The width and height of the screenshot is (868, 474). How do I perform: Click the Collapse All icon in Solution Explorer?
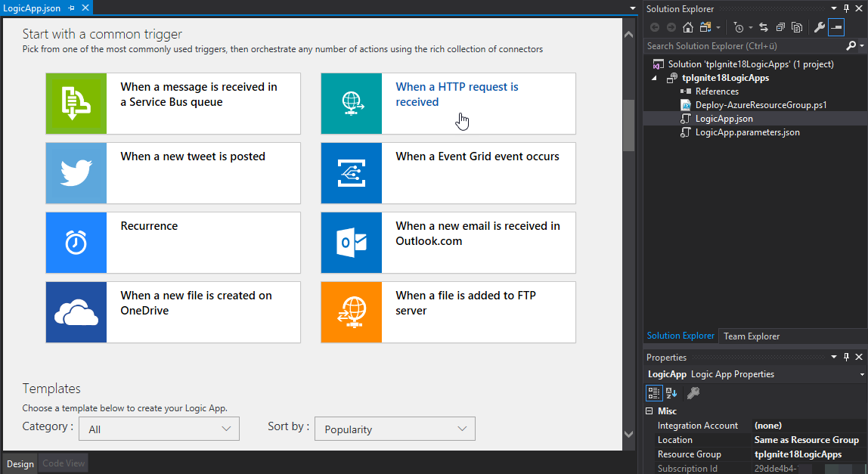pyautogui.click(x=780, y=27)
